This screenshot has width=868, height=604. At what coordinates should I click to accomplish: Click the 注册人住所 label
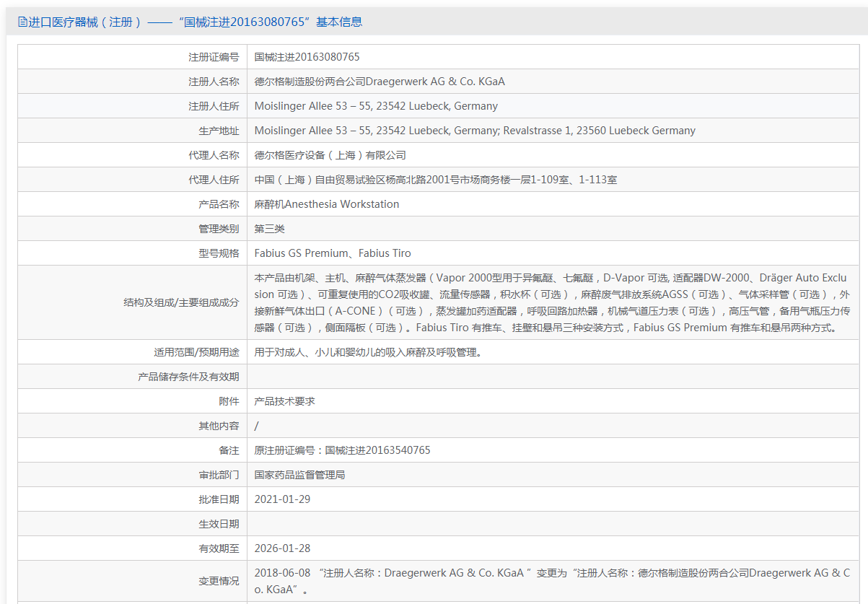click(214, 106)
